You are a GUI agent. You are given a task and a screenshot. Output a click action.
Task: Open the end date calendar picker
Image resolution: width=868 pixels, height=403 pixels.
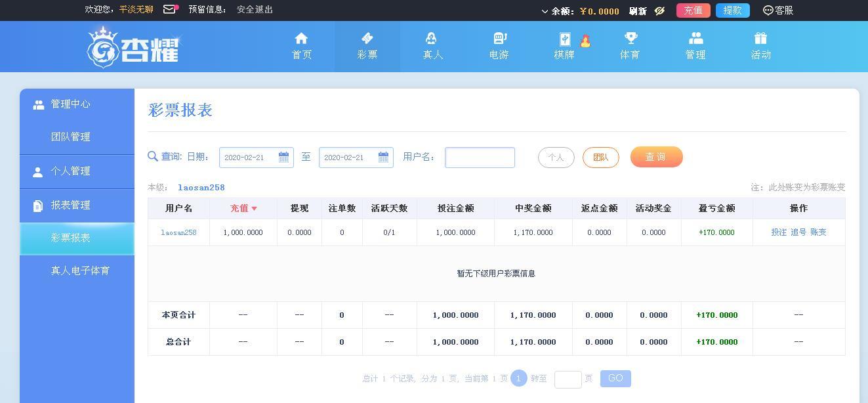coord(383,157)
